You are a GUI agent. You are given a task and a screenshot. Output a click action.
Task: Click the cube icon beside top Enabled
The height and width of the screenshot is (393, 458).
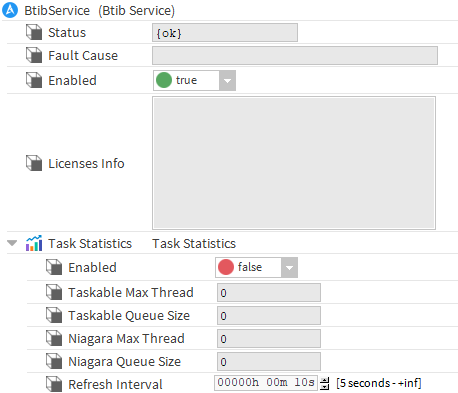[34, 80]
